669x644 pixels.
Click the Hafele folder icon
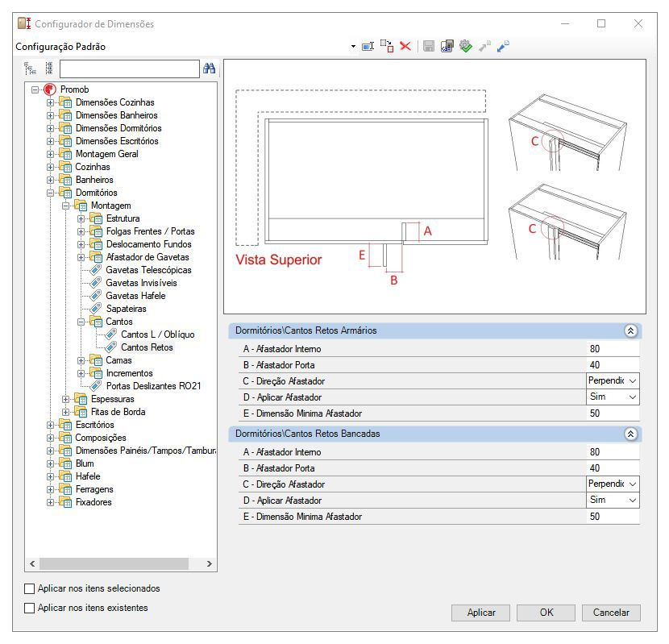click(66, 476)
